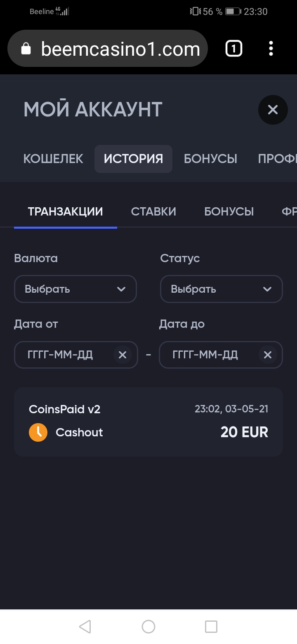The height and width of the screenshot is (644, 297).
Task: Switch to the Кошелек tab
Action: point(53,159)
